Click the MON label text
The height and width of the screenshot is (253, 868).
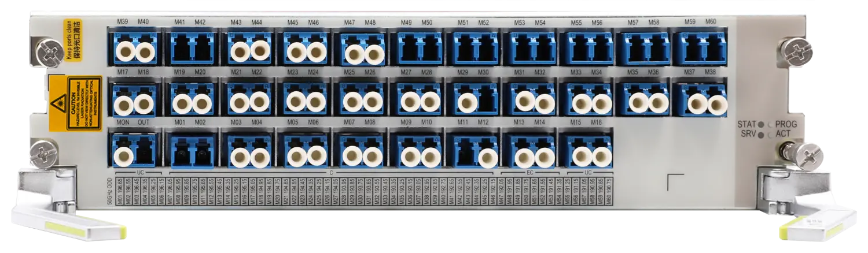[122, 122]
